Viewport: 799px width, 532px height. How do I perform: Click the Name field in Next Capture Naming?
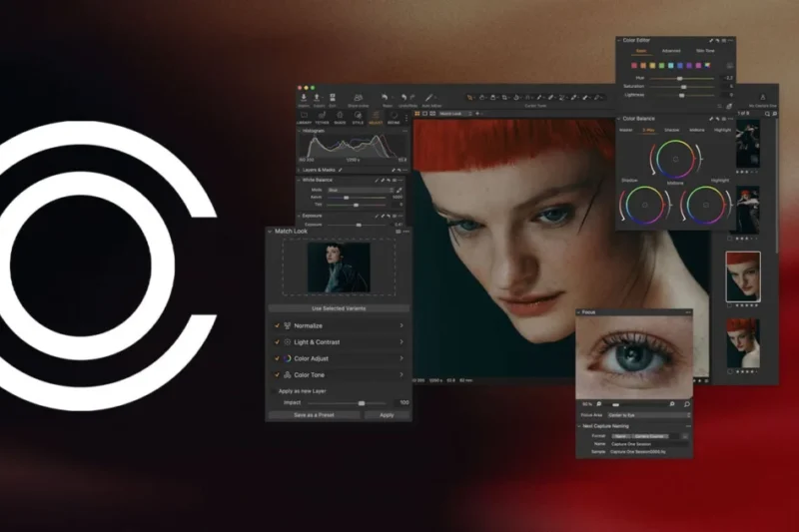pos(648,444)
